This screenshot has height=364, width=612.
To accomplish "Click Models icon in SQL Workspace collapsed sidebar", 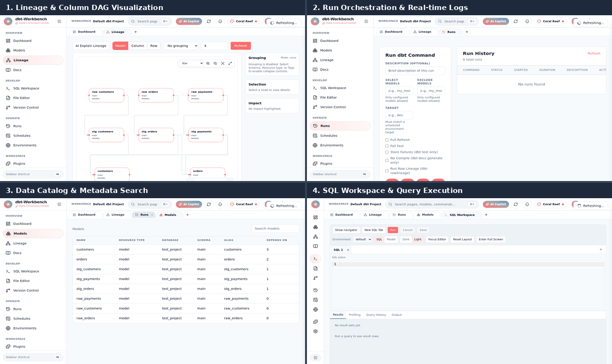I will tap(316, 227).
